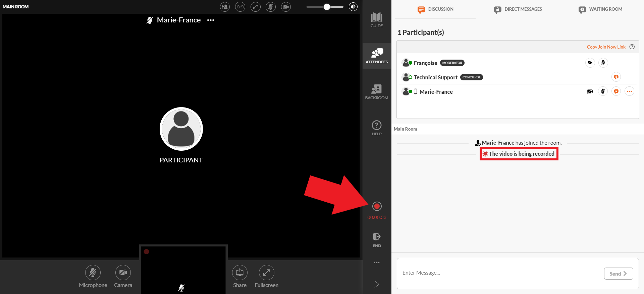This screenshot has height=294, width=644.
Task: Click Marie-France's camera-off icon in attendee list
Action: 590,91
